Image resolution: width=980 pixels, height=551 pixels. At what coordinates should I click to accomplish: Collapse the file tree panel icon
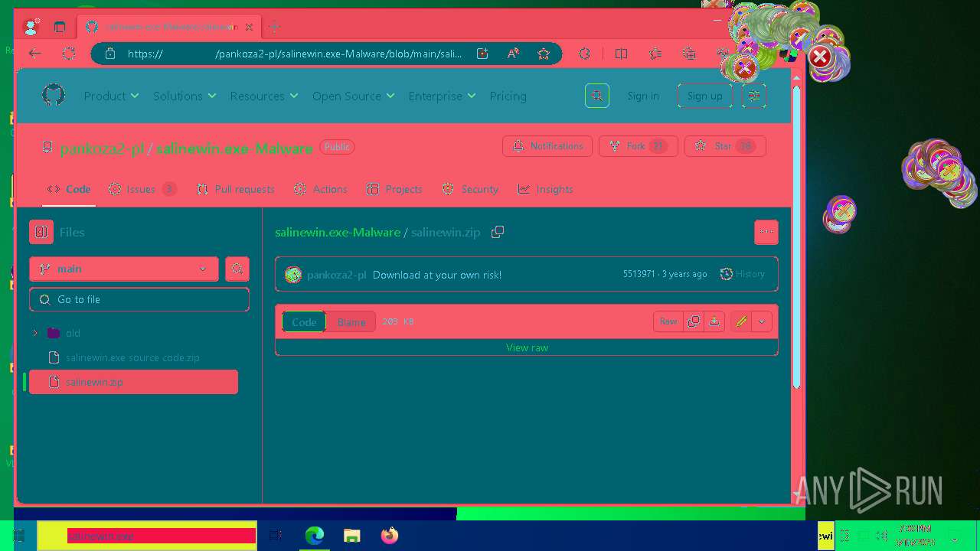[x=41, y=232]
